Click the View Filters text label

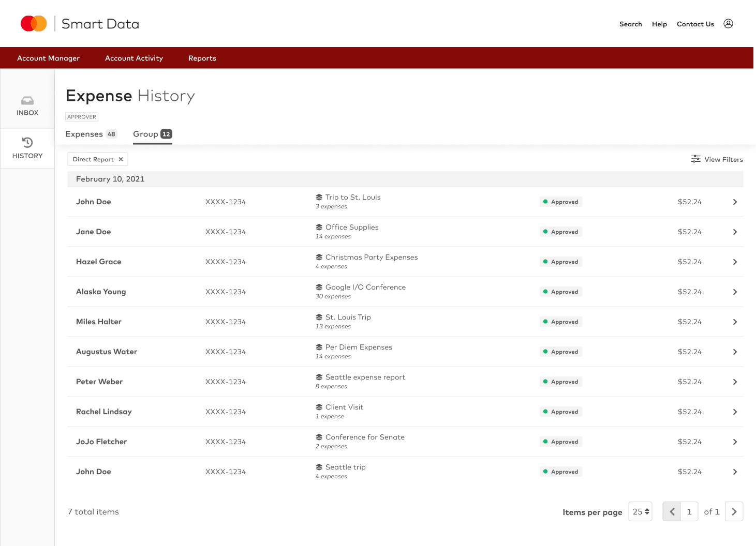click(x=723, y=159)
